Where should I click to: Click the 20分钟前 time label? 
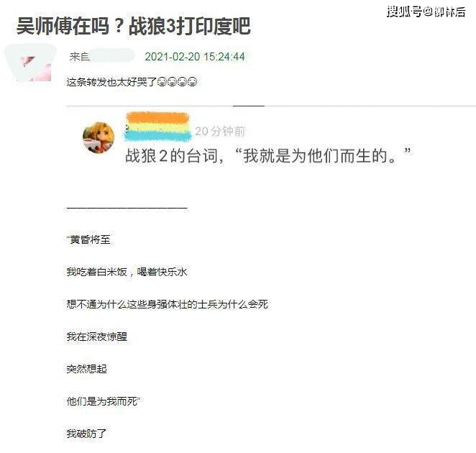click(x=220, y=131)
